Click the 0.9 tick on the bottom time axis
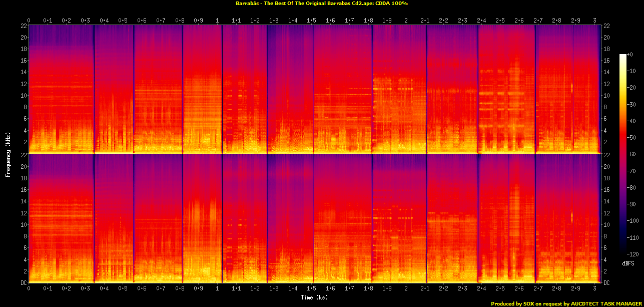 (x=198, y=289)
